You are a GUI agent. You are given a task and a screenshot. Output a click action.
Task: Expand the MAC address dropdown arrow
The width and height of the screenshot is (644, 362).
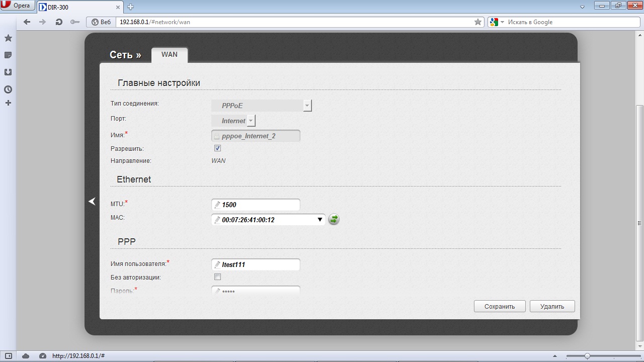[320, 220]
